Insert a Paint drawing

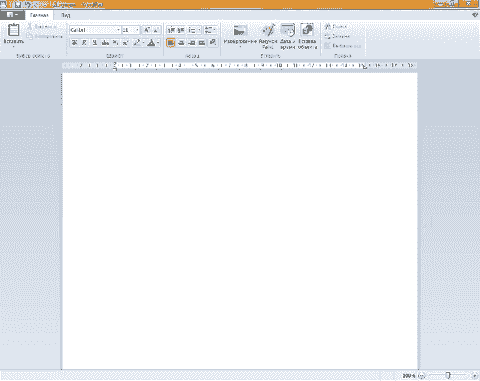(x=268, y=36)
